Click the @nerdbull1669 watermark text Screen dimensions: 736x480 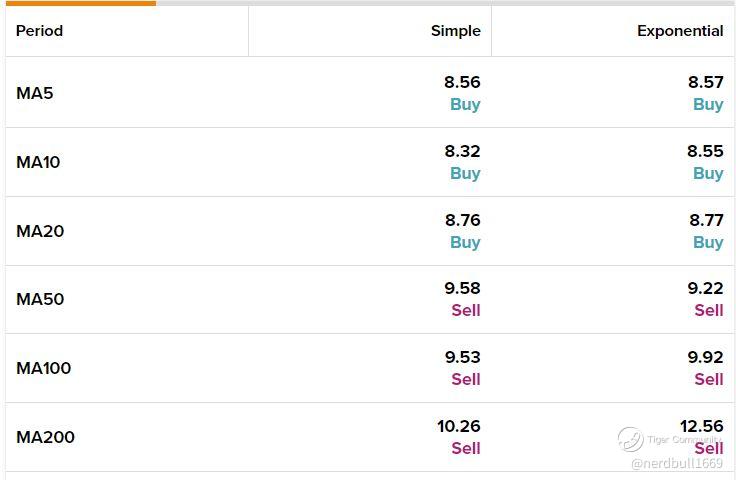pyautogui.click(x=677, y=464)
